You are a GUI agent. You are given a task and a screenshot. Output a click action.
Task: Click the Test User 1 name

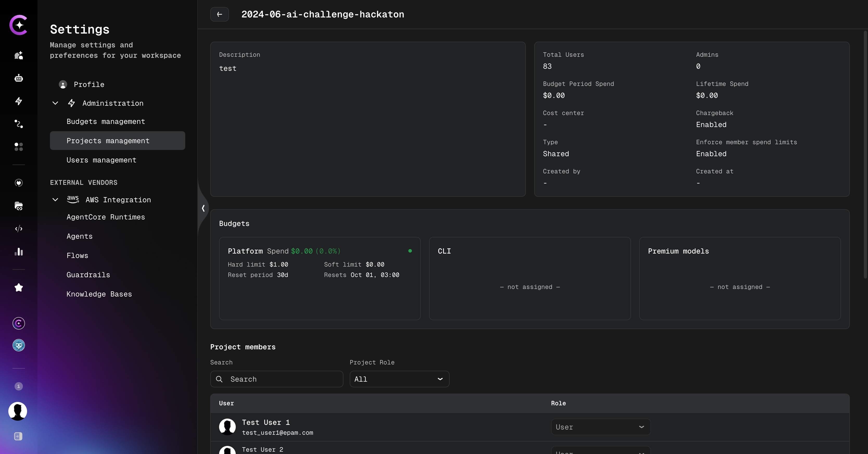(x=266, y=422)
